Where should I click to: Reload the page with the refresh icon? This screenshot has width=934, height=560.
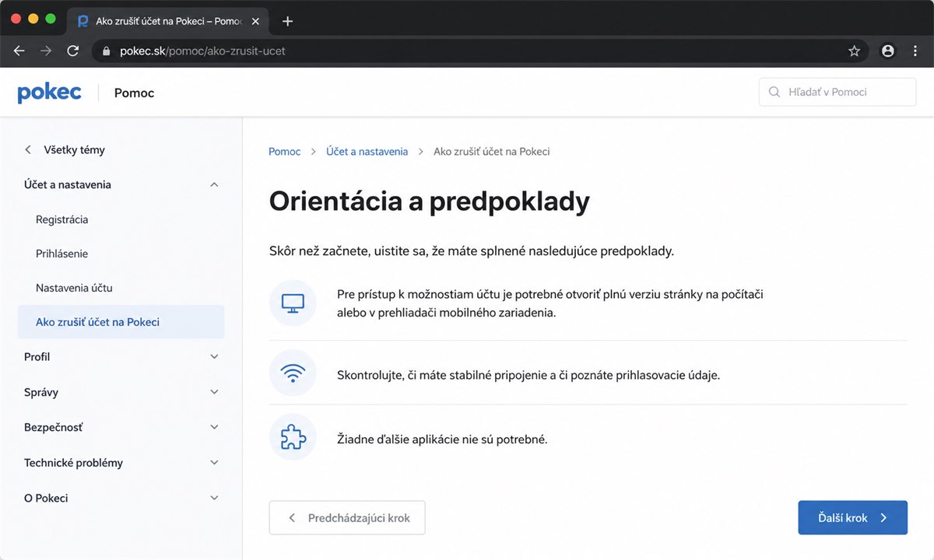click(73, 51)
